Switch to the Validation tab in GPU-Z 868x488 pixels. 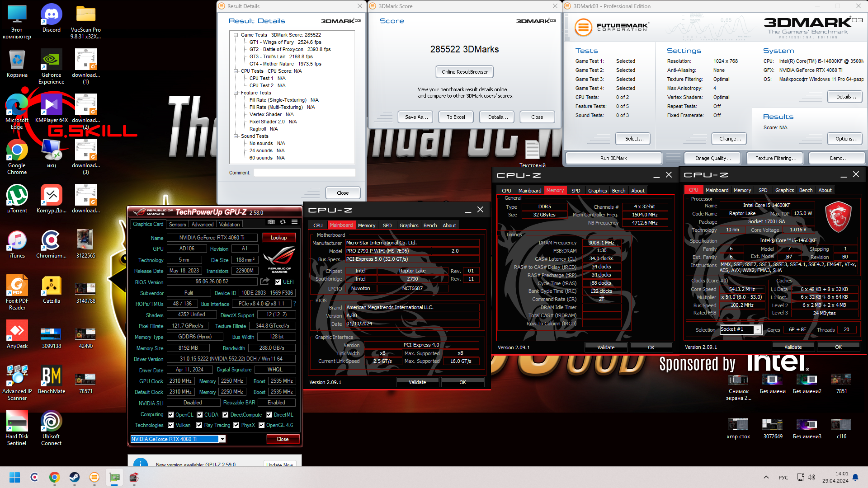point(229,224)
